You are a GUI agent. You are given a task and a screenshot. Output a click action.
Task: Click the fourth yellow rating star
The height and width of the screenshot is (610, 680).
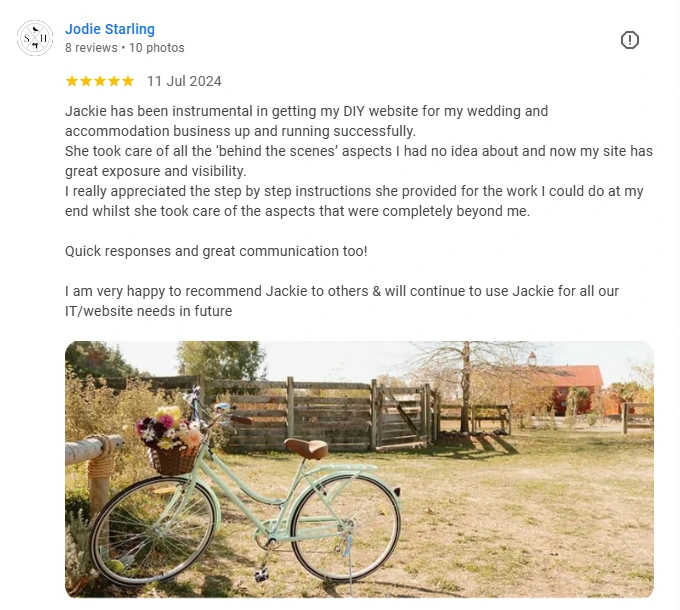pos(114,81)
